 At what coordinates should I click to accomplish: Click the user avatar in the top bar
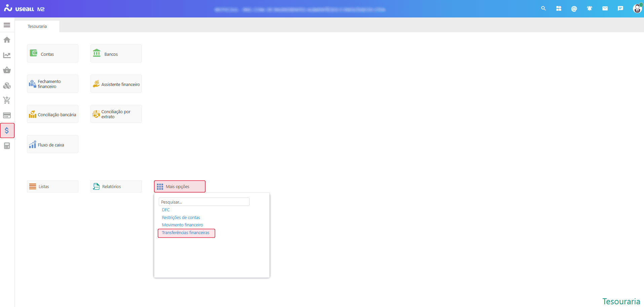point(637,8)
